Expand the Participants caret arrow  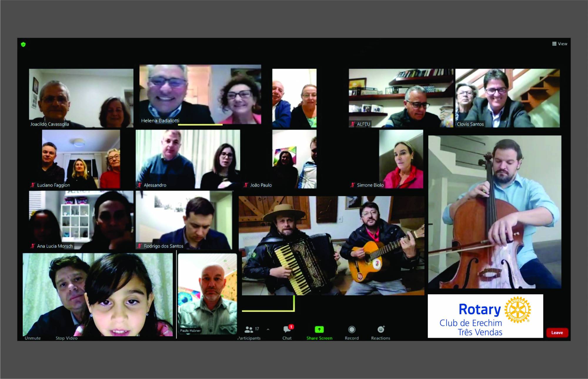(268, 329)
